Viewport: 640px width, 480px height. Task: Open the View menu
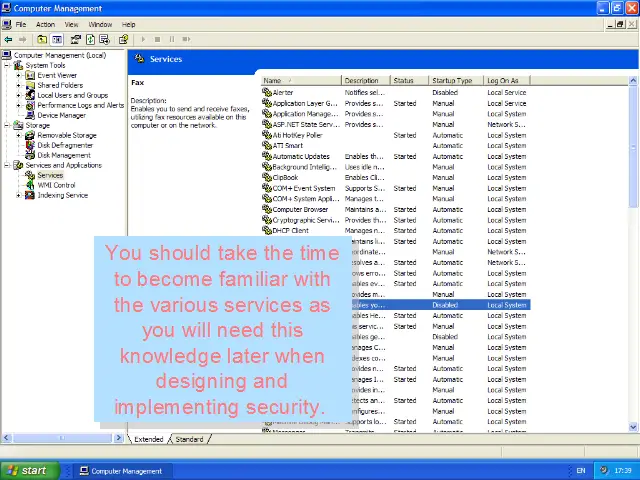[x=72, y=24]
